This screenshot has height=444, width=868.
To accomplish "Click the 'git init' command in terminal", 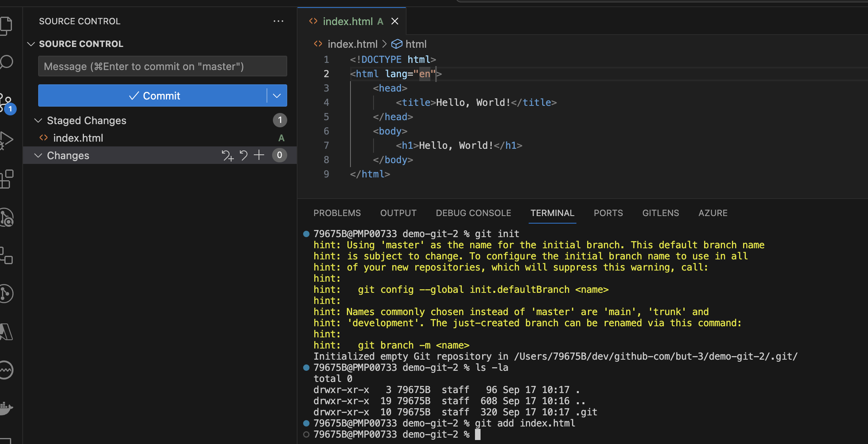I will point(497,234).
